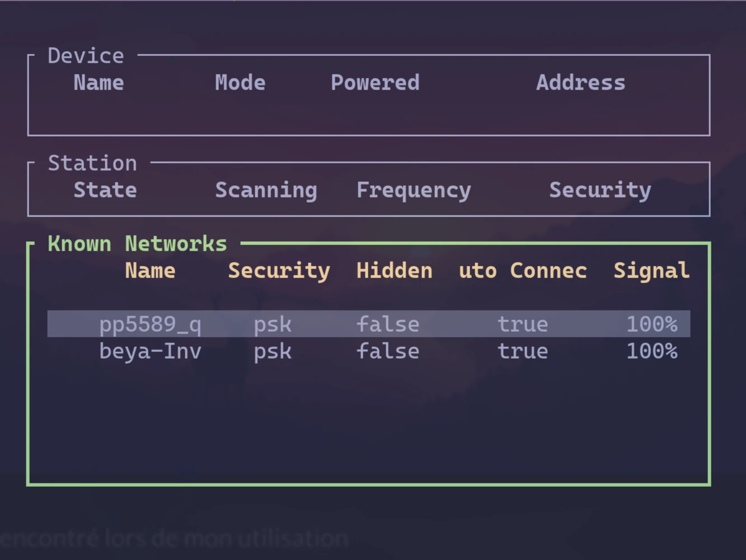This screenshot has width=746, height=560.
Task: Click the Address column header
Action: pyautogui.click(x=580, y=82)
